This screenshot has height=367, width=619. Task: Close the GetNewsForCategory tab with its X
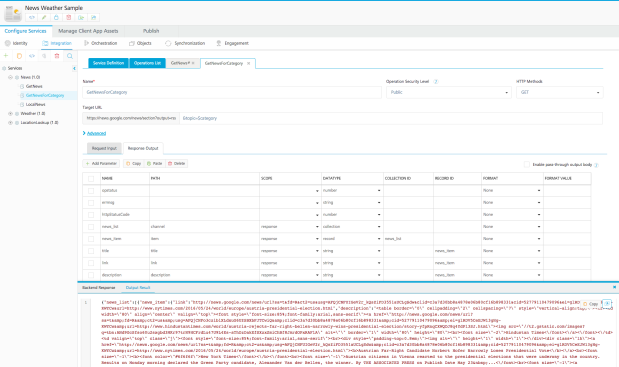(x=248, y=63)
